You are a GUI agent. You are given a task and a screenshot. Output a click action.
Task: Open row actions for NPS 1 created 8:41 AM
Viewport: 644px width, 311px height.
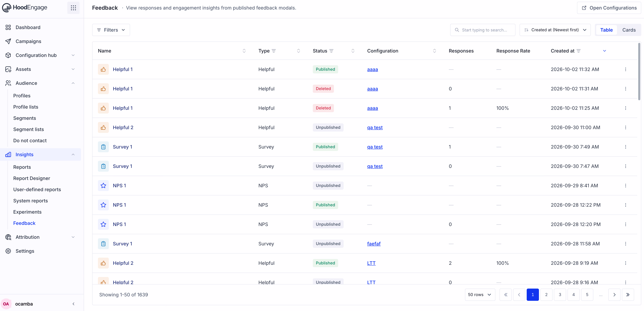point(625,186)
